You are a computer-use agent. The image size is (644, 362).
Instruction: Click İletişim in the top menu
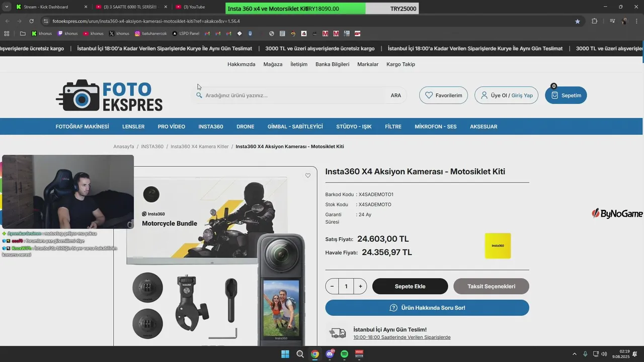[299, 64]
